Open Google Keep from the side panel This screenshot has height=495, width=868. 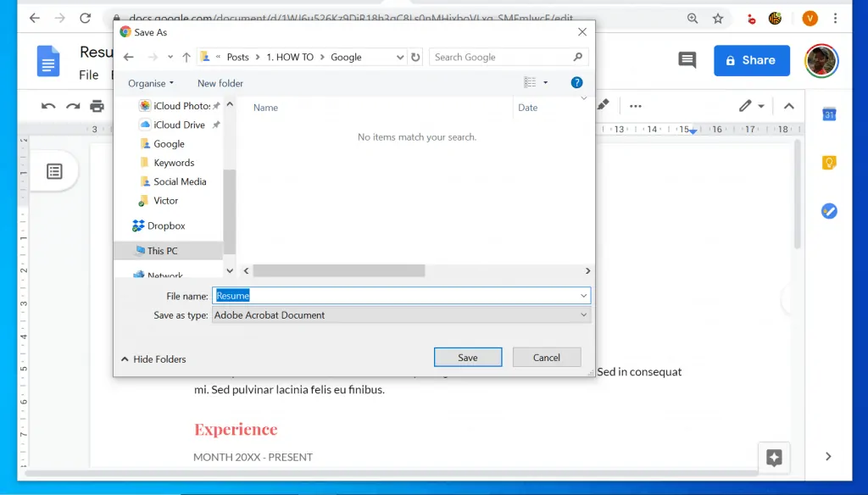click(828, 162)
